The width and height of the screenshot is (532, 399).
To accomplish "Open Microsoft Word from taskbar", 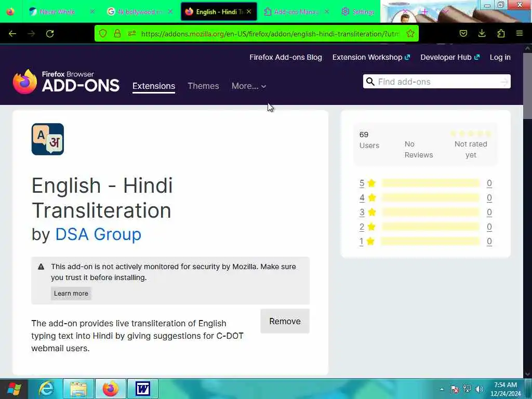I will tap(143, 389).
